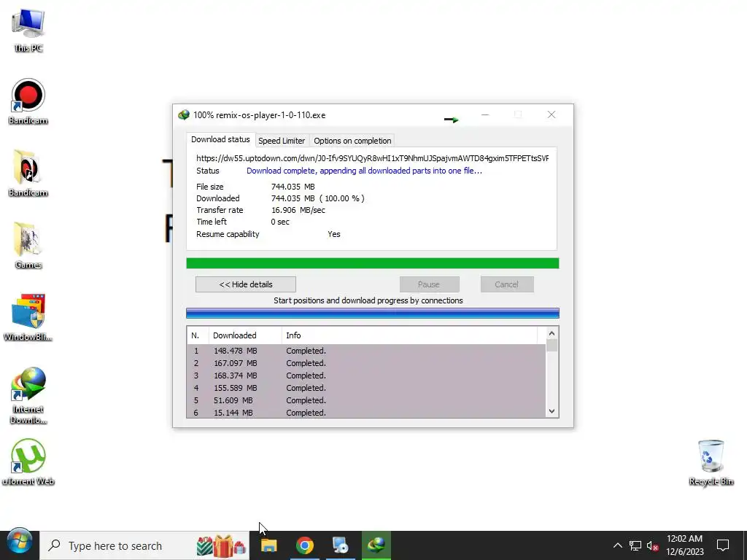This screenshot has height=560, width=747.
Task: Click the 'N.' column header
Action: 198,335
